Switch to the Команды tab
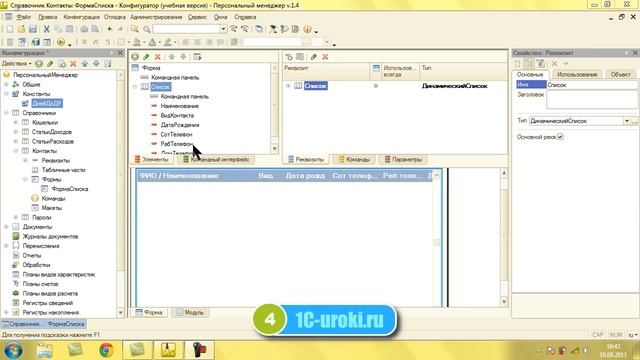Screen dimensions: 640x360 [x=353, y=159]
